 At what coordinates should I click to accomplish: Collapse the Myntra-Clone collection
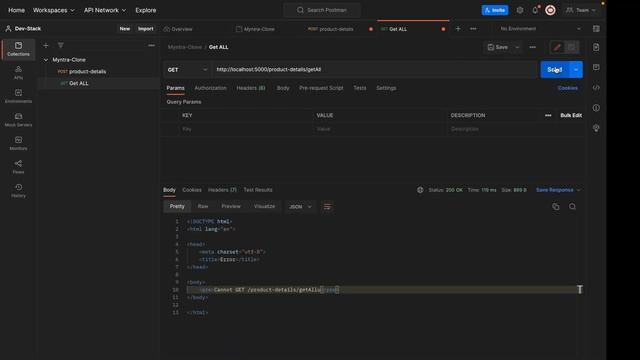(x=46, y=60)
